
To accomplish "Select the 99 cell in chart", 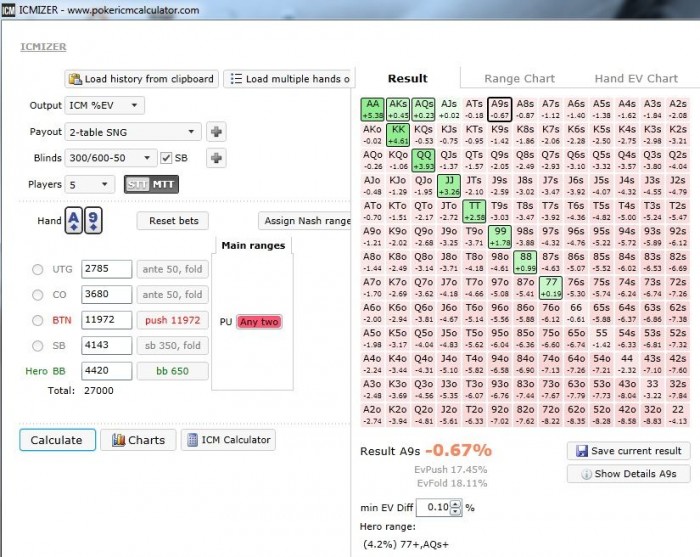I will pyautogui.click(x=500, y=237).
